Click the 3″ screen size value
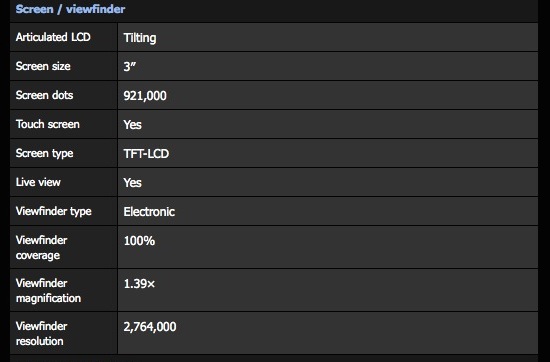 pos(129,66)
